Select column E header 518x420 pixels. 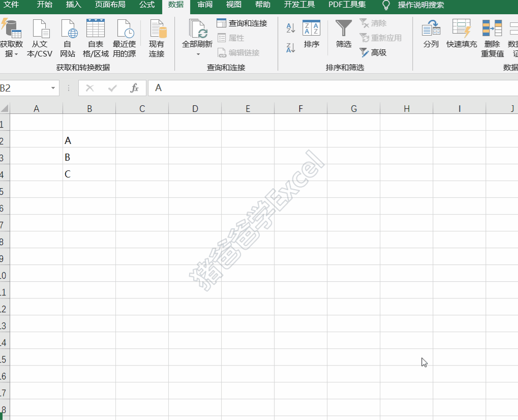pyautogui.click(x=248, y=108)
